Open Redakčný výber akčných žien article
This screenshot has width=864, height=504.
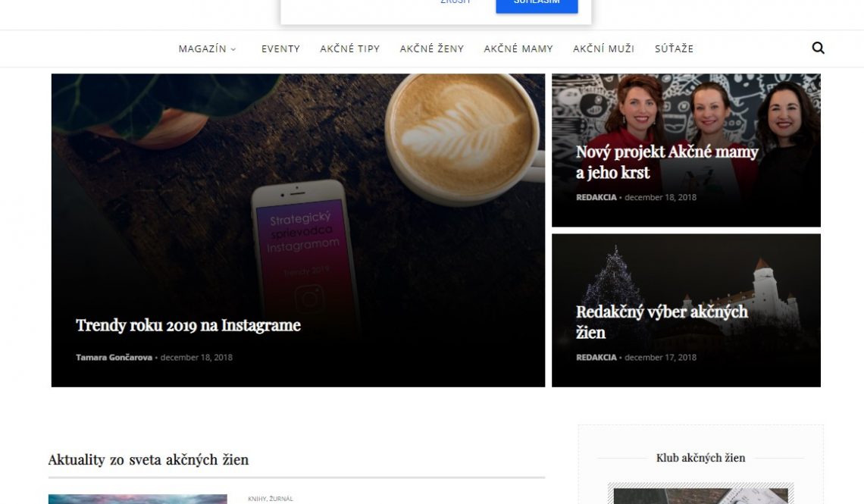tap(662, 322)
